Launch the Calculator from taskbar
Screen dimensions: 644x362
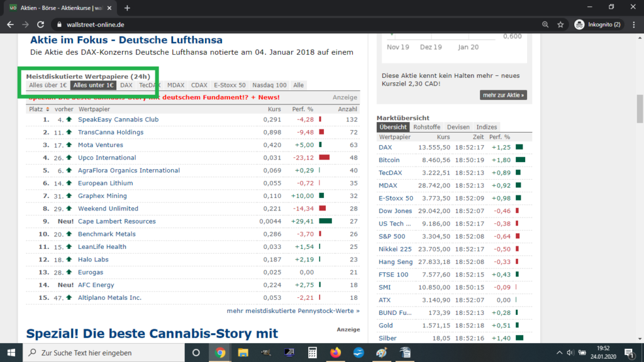312,353
